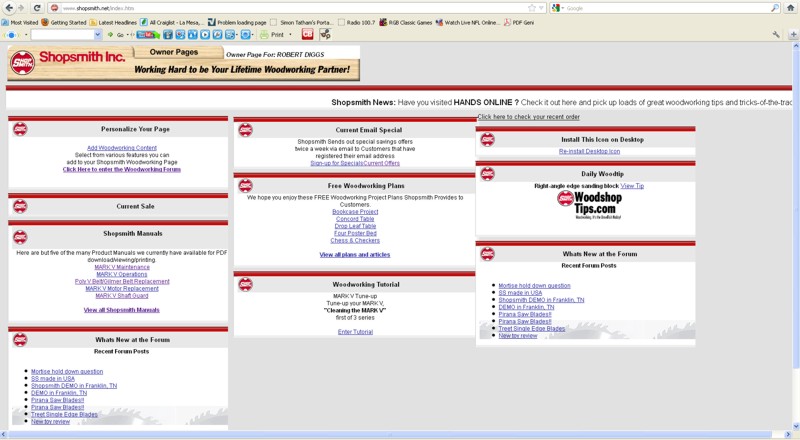Open Poly V Belt/Gilmer Belt Replacement manual
Viewport: 800px width, 440px height.
coord(122,282)
